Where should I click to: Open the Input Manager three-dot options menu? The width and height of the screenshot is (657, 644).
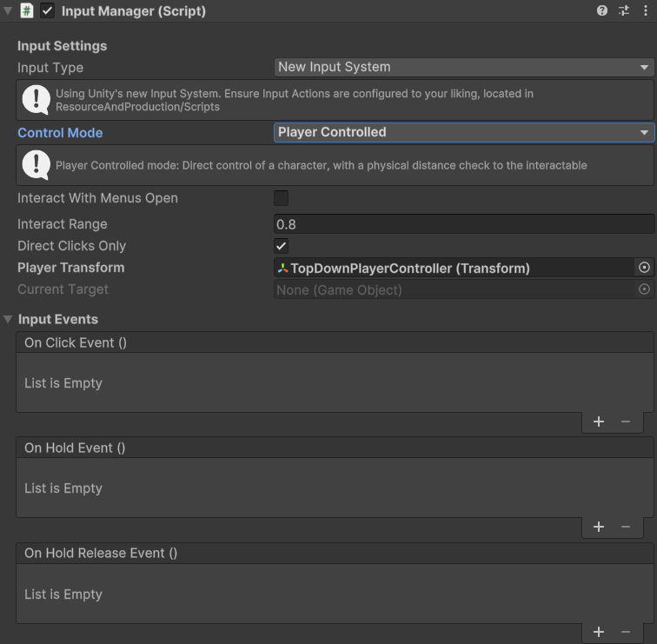point(645,10)
